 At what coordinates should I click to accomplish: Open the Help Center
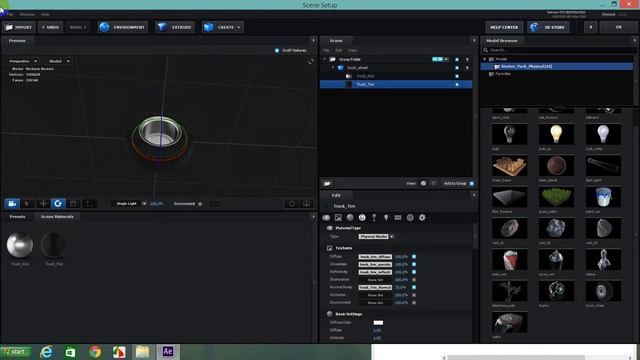point(504,27)
